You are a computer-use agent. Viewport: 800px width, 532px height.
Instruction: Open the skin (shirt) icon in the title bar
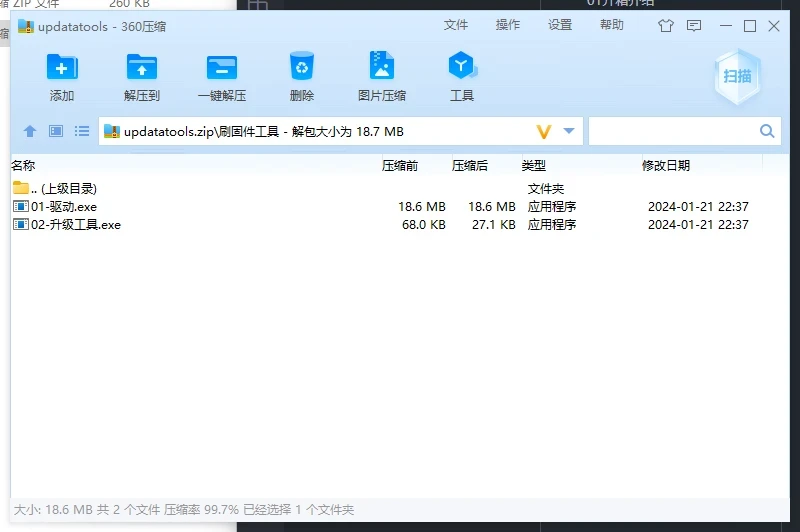coord(665,26)
